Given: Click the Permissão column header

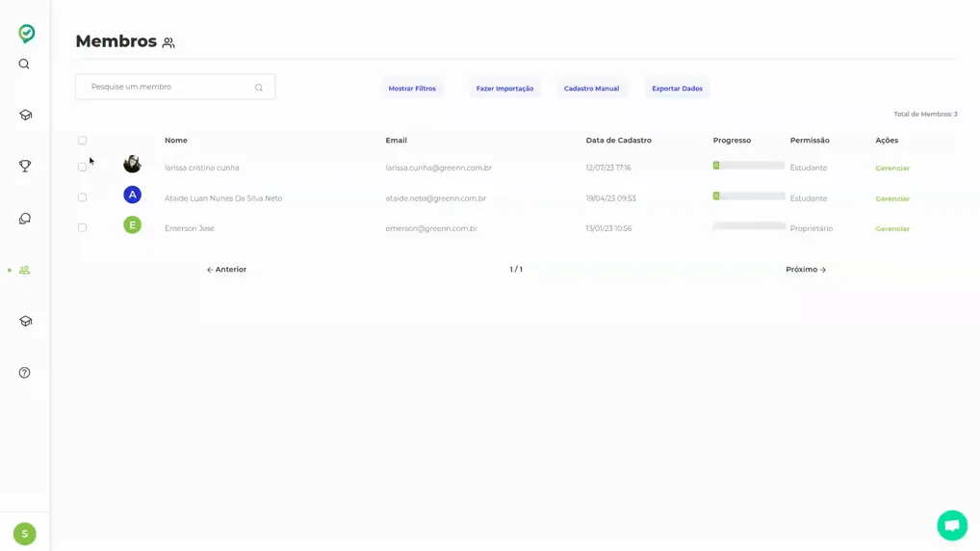Looking at the screenshot, I should tap(810, 140).
